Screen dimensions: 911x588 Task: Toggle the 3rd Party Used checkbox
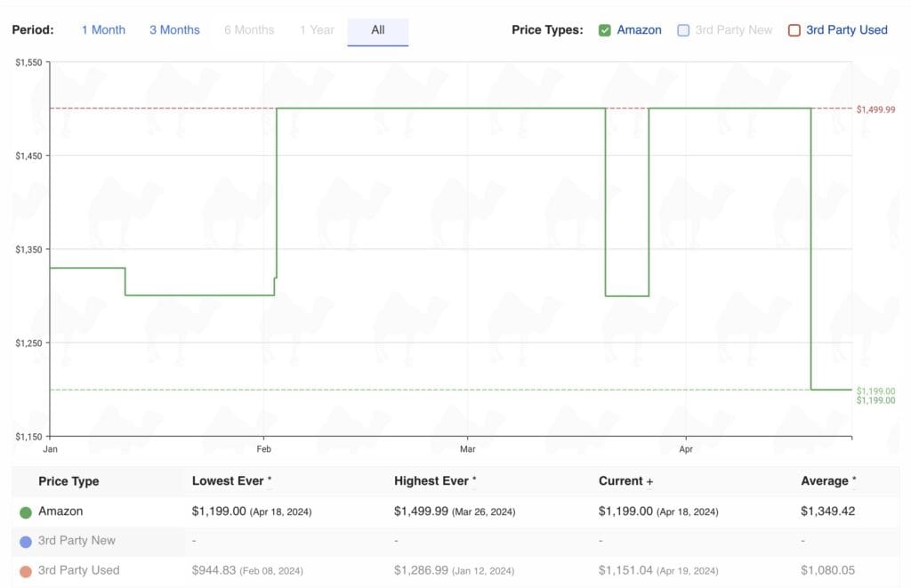(794, 30)
